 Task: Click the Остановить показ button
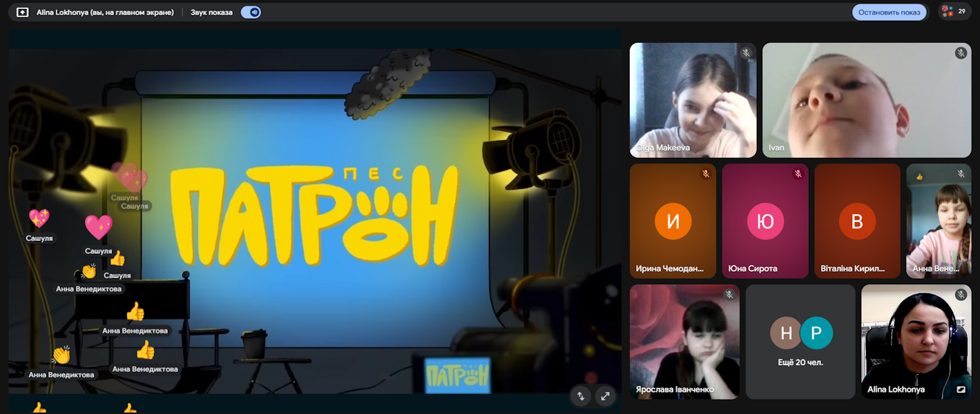[x=889, y=12]
